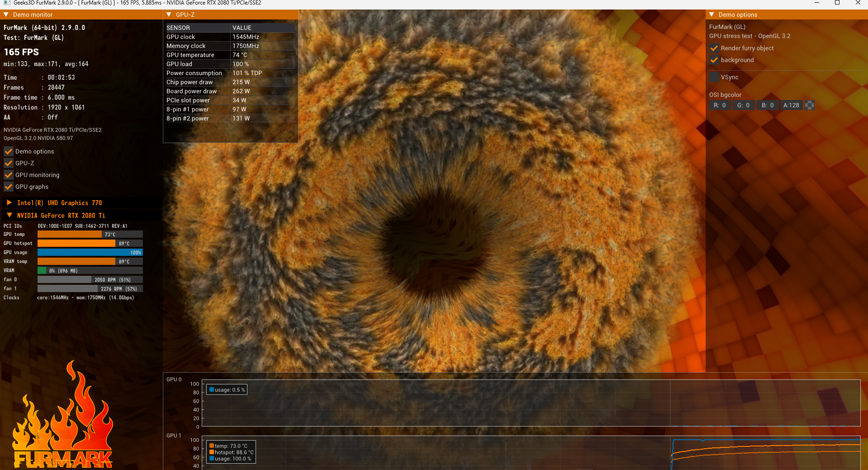
Task: Collapse the GPU-Z panel header
Action: (169, 14)
